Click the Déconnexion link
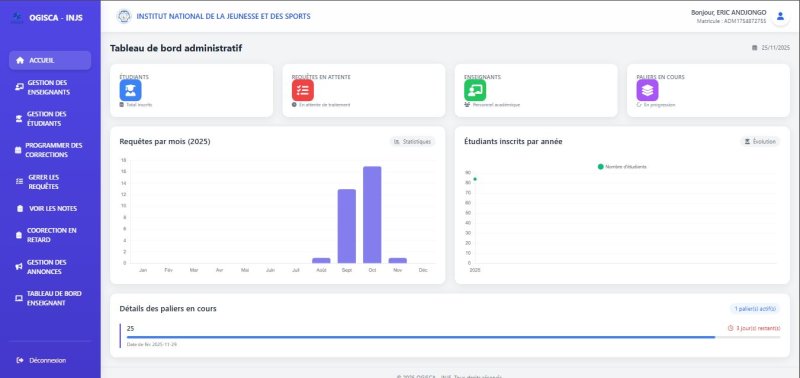 (x=41, y=361)
